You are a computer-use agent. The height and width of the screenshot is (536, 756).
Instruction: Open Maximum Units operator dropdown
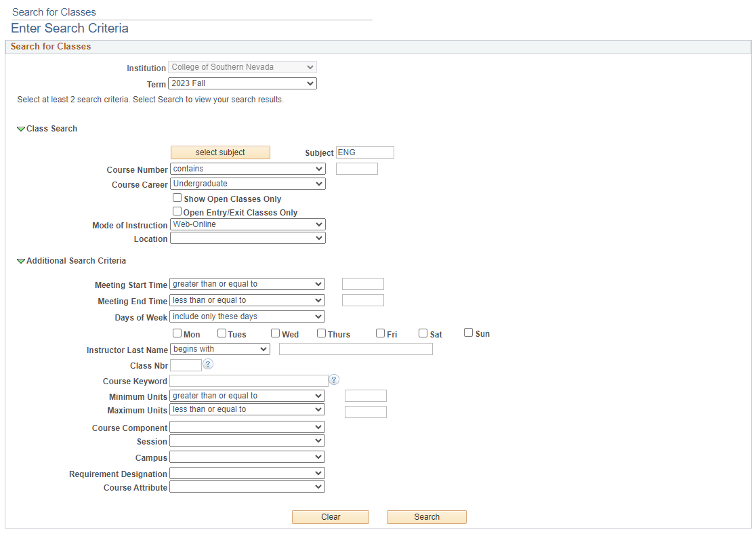(247, 409)
